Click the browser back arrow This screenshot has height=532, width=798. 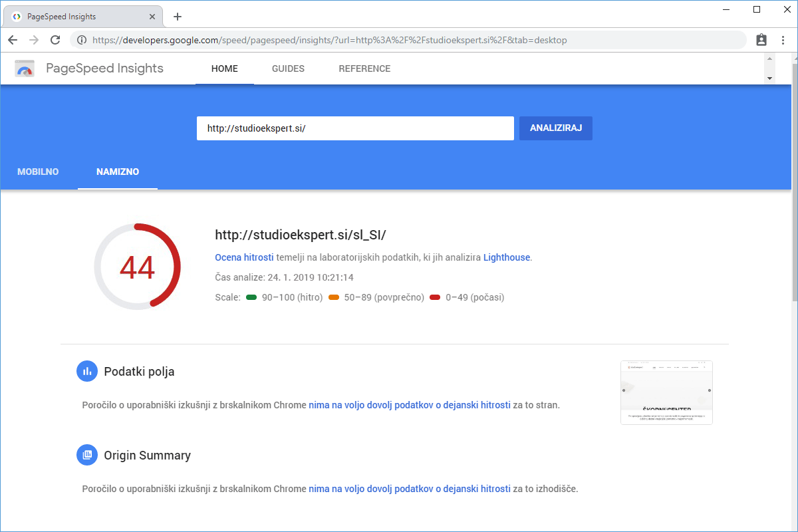[13, 40]
